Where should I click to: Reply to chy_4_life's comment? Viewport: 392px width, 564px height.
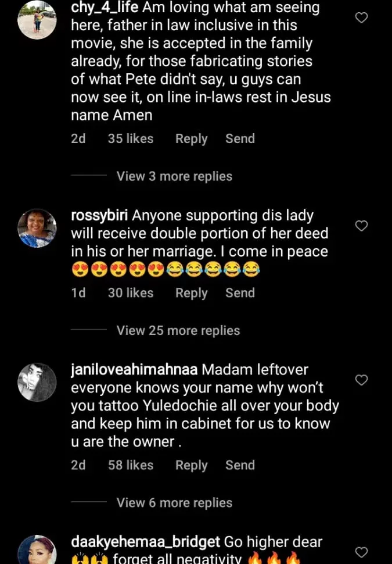click(191, 139)
